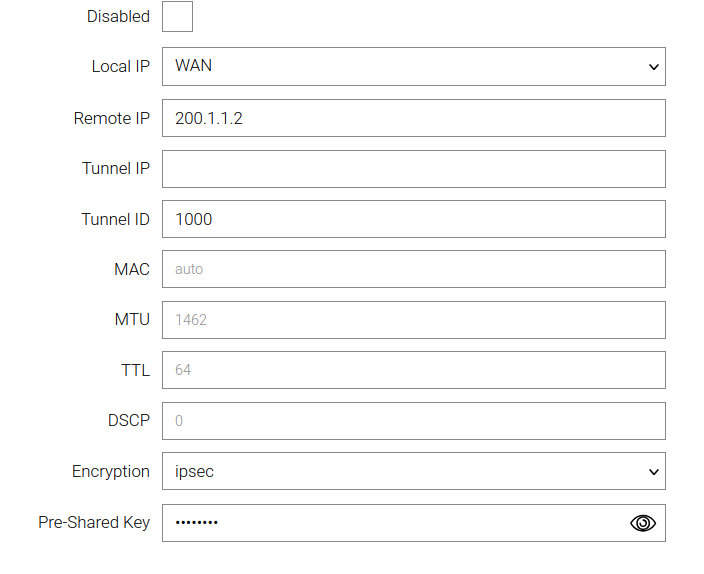The height and width of the screenshot is (574, 704).
Task: Click the Tunnel ID field with 1000
Action: (x=413, y=219)
